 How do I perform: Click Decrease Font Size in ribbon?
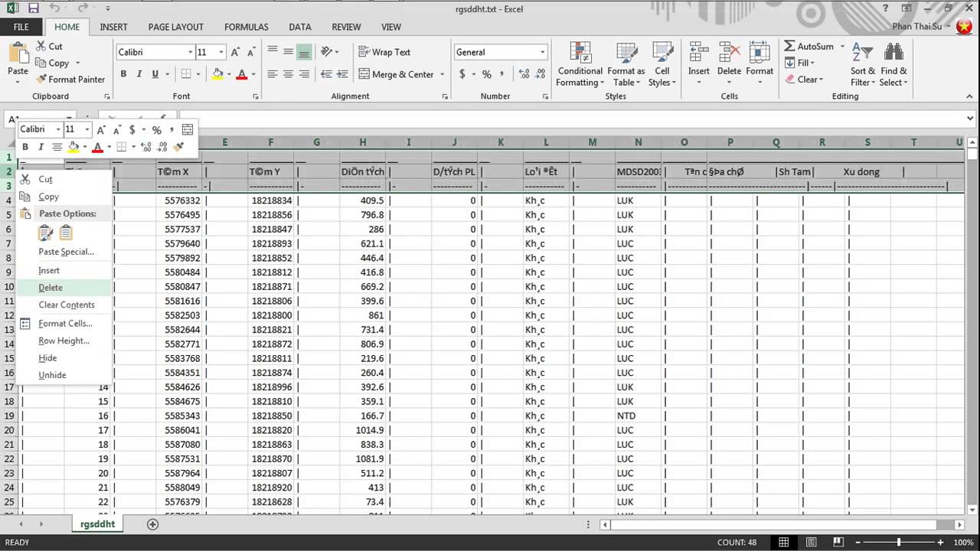(253, 52)
